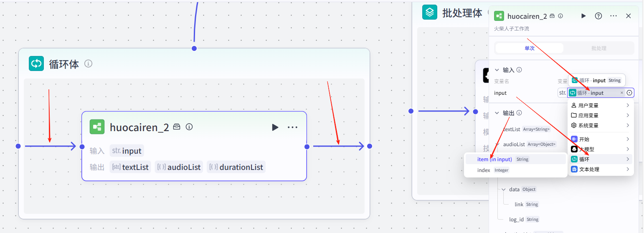The width and height of the screenshot is (644, 233).
Task: Click the 循环体 top connection port dot
Action: click(x=194, y=48)
